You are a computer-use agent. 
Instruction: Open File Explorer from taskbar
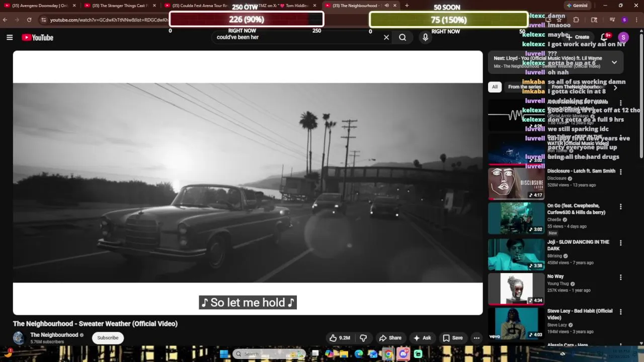[344, 354]
